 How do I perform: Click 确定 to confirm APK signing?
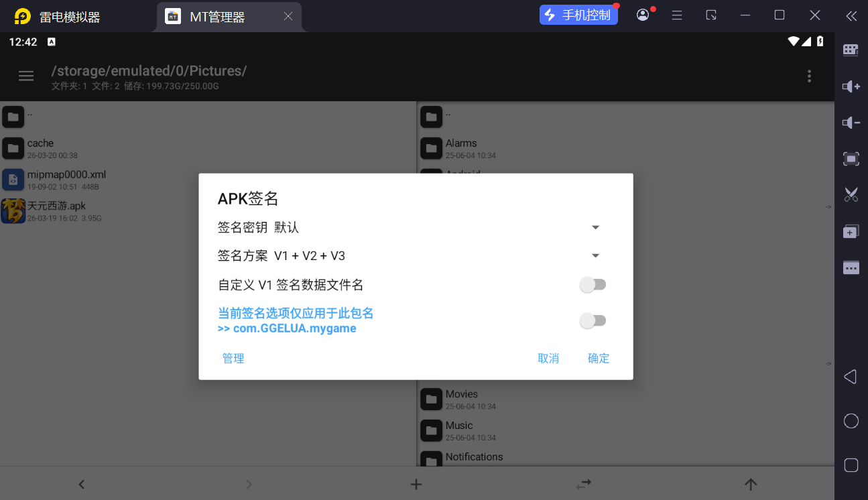pos(599,359)
